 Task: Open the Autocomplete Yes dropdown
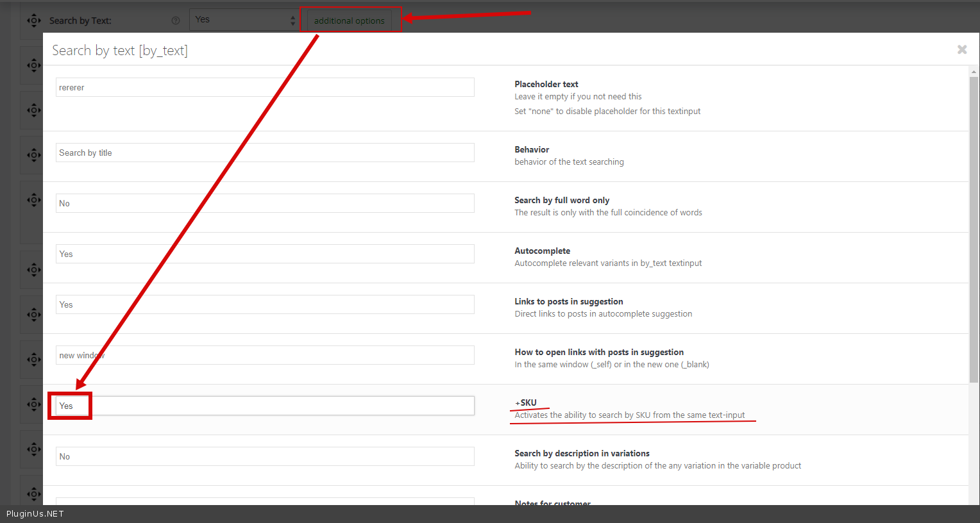click(x=265, y=254)
